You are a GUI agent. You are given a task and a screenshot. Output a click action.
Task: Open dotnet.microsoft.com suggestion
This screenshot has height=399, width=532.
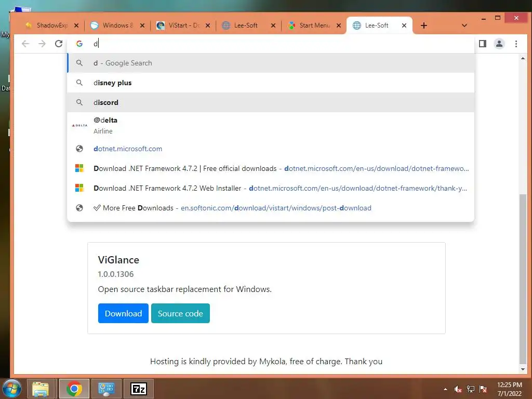(271, 149)
